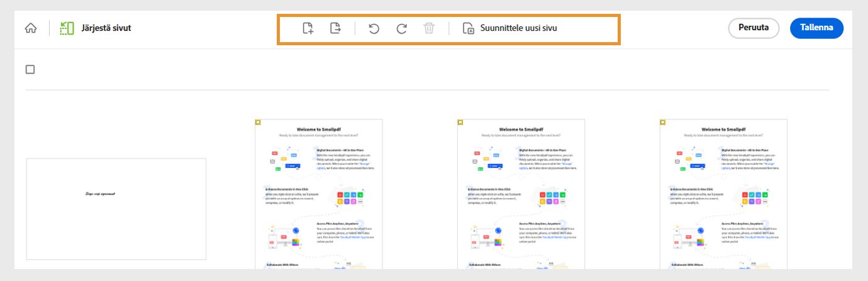Click the Järjestä sivut organize pages icon
Viewport: 868px width, 281px height.
67,28
